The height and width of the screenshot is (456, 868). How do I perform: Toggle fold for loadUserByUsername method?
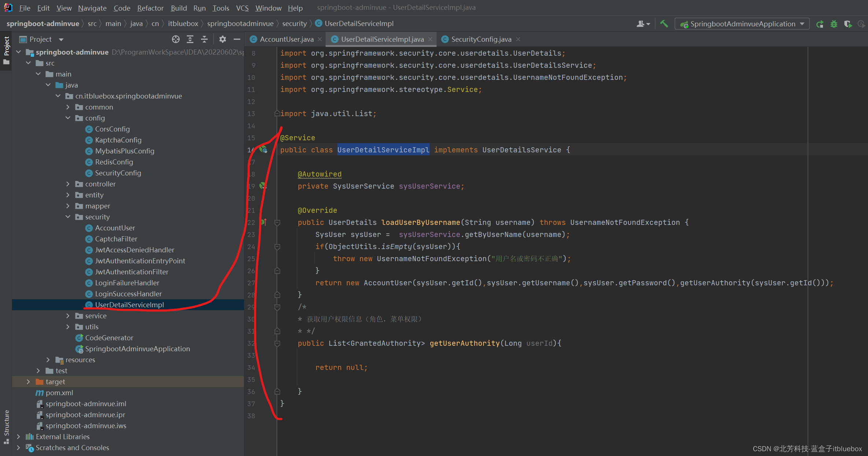277,223
